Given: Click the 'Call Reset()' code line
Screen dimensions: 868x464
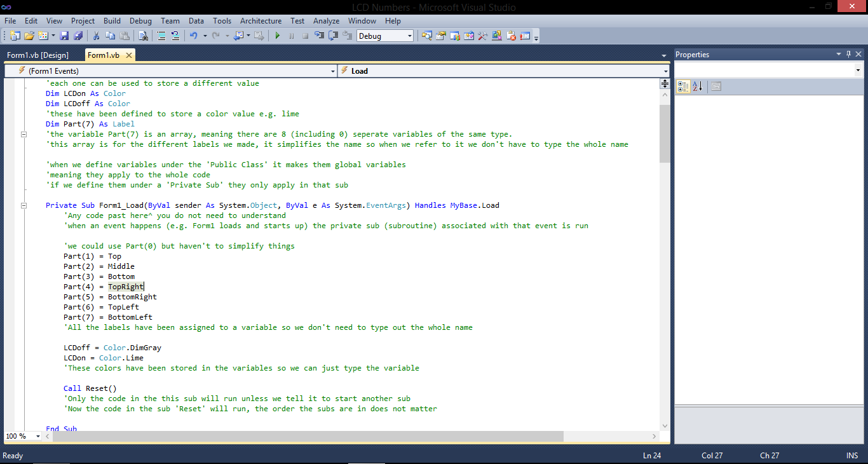Looking at the screenshot, I should click(x=90, y=388).
